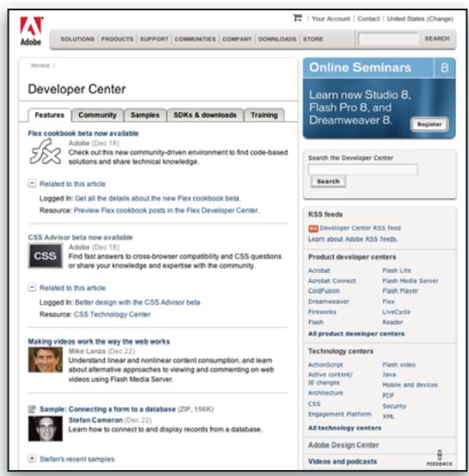This screenshot has width=469, height=476.
Task: Click the Developer Center Search button
Action: pos(328,182)
